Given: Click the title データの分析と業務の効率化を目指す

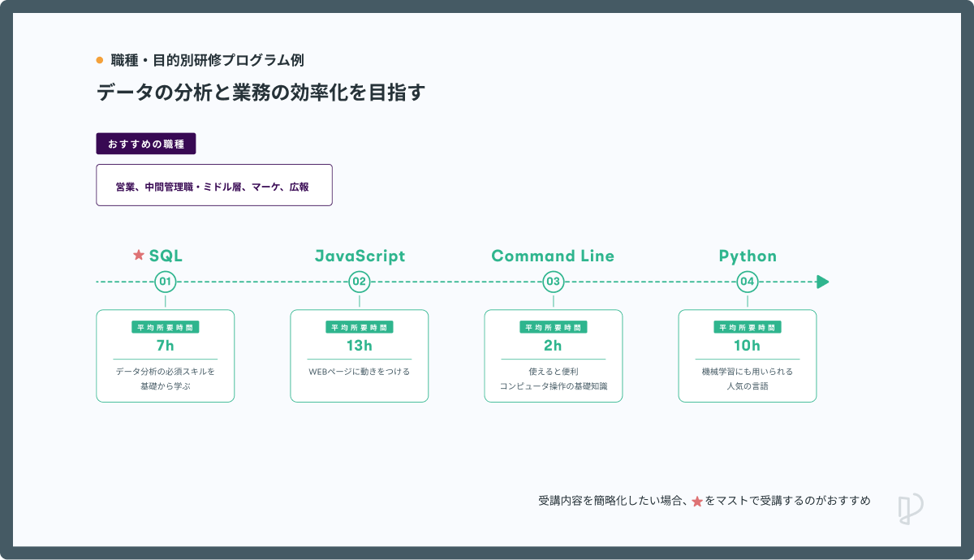Looking at the screenshot, I should (261, 93).
